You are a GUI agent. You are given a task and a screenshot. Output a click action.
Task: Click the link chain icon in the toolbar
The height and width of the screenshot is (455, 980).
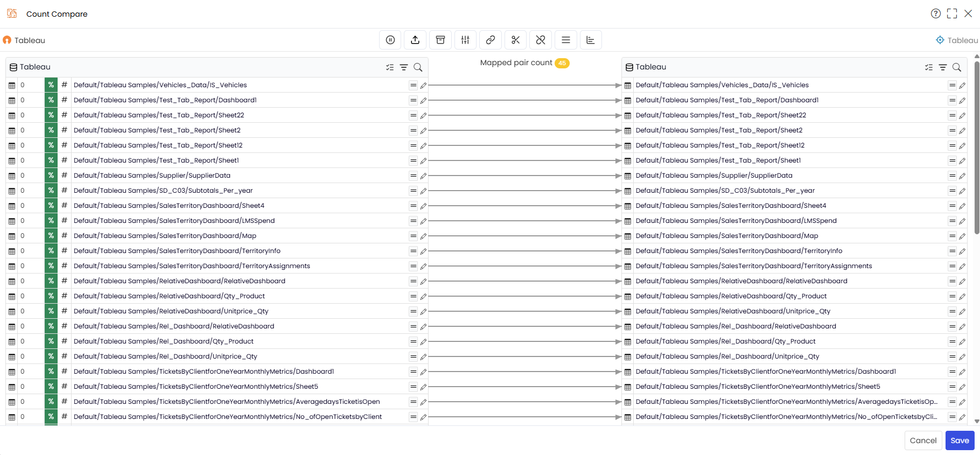pos(491,40)
